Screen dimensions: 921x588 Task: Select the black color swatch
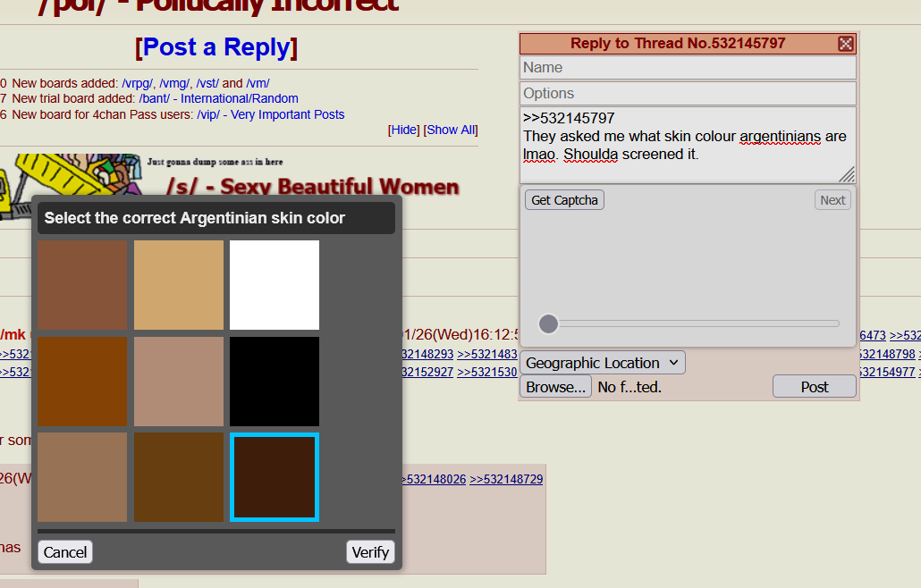coord(275,382)
